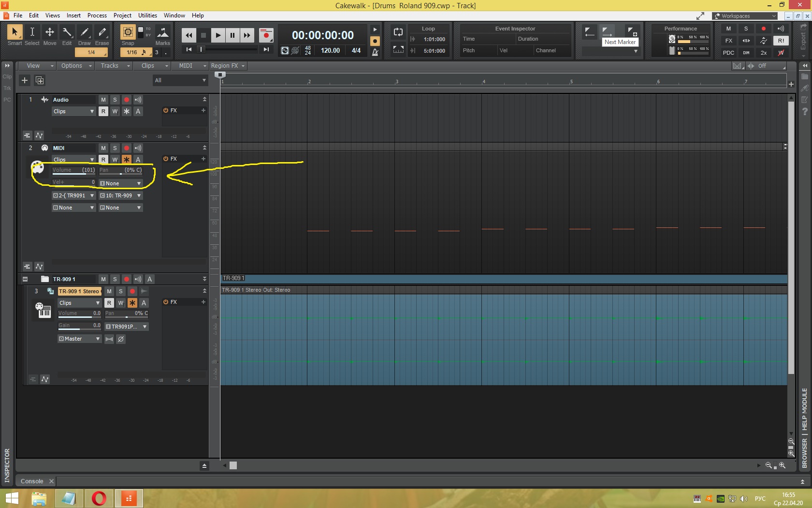Open the Clips menu in Track view

point(151,66)
